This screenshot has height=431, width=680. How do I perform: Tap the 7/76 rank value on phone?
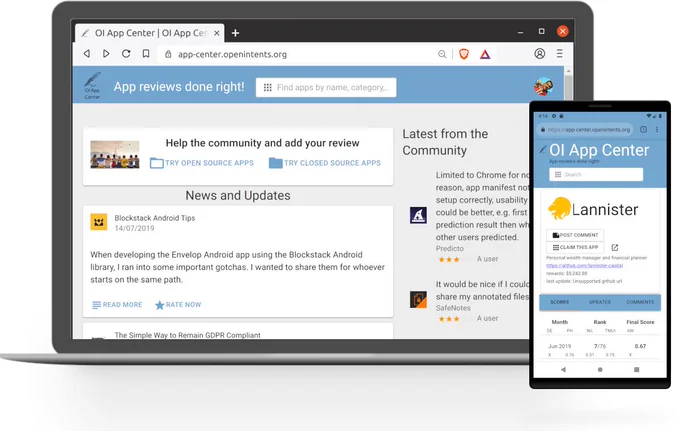coord(600,346)
